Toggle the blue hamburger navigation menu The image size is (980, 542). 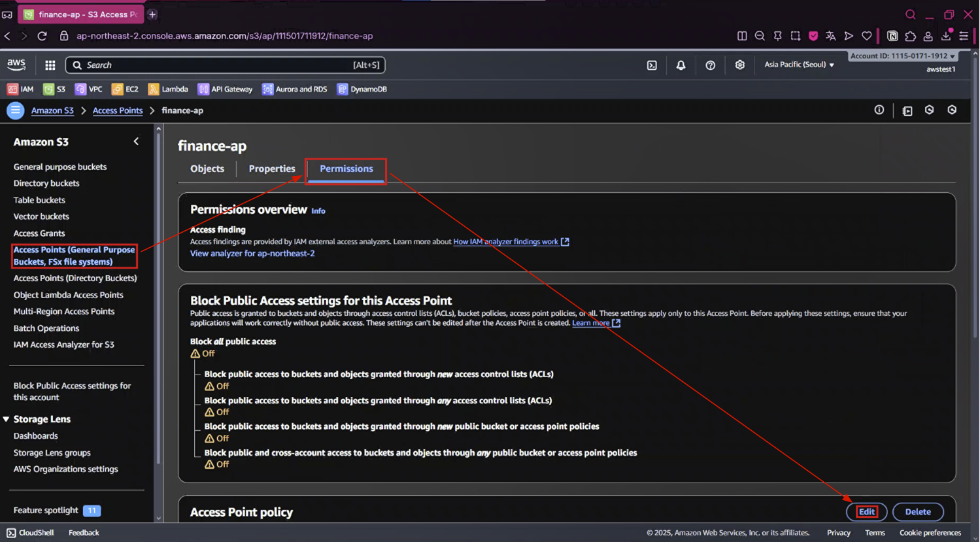15,110
